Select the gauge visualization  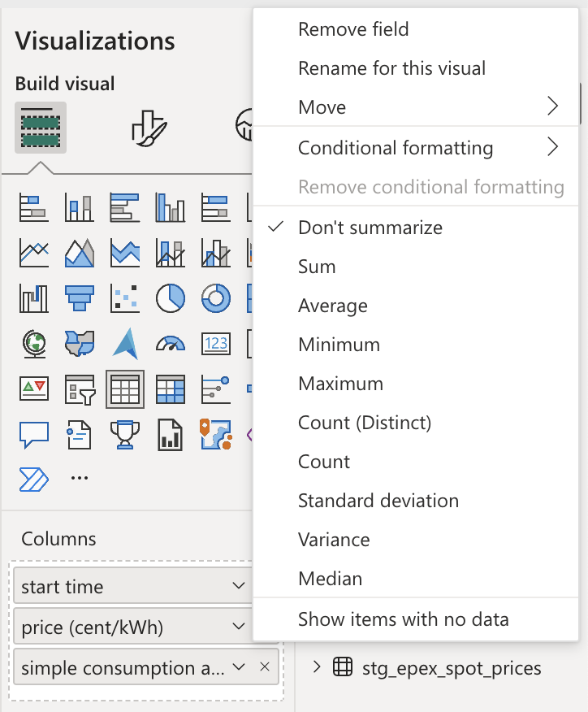(x=170, y=343)
